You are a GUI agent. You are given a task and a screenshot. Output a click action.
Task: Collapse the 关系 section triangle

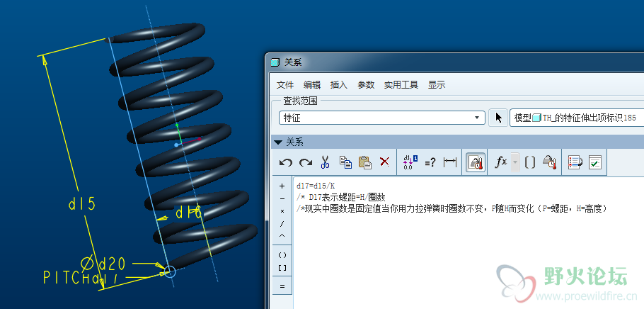(x=278, y=142)
